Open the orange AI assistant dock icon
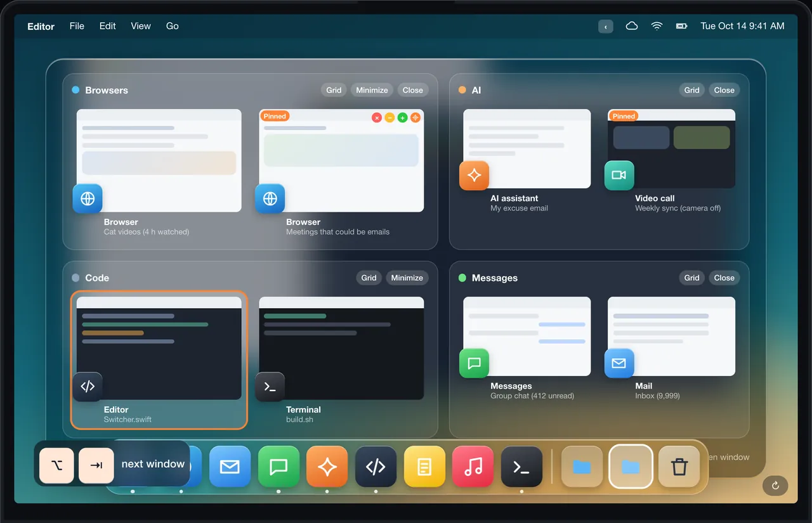The width and height of the screenshot is (812, 523). click(327, 467)
